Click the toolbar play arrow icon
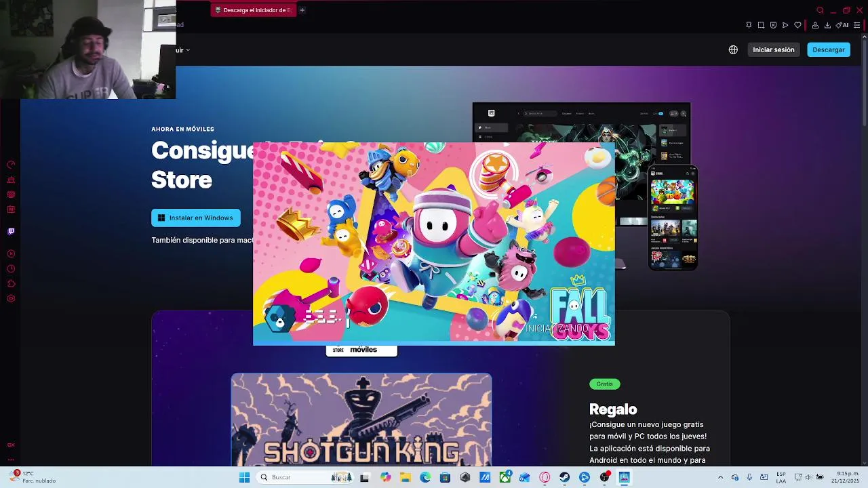This screenshot has width=868, height=488. pos(785,25)
